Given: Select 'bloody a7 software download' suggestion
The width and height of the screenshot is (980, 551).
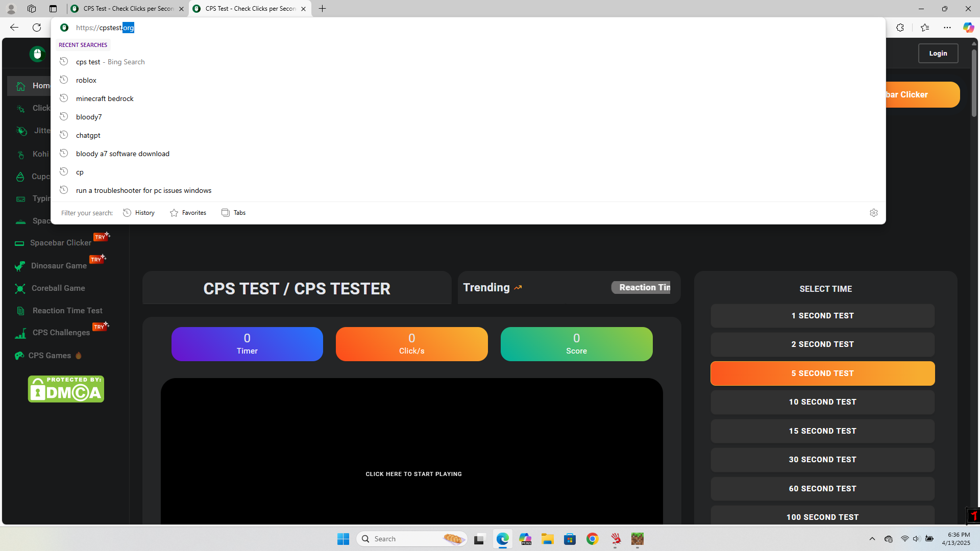Looking at the screenshot, I should pos(122,154).
